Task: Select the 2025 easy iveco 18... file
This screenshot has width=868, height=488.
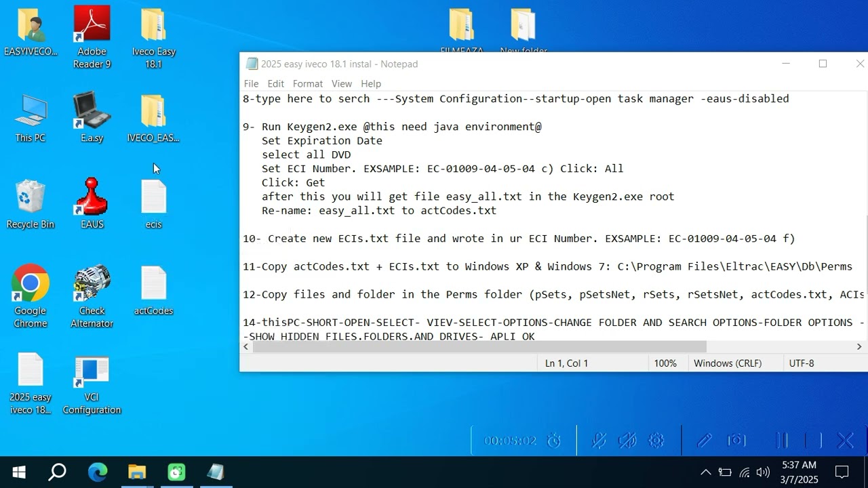Action: coord(31,384)
